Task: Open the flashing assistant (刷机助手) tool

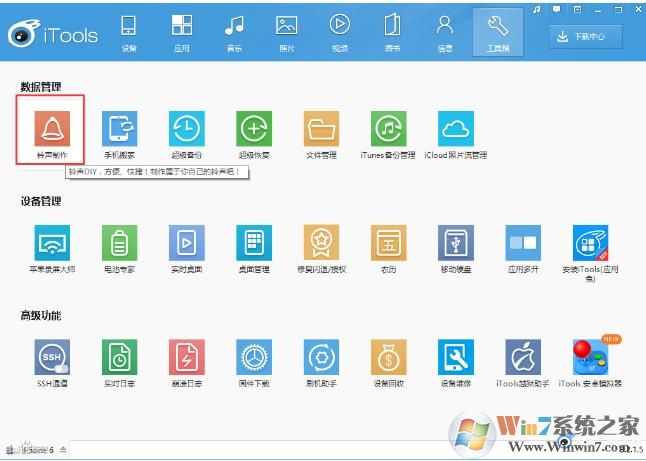Action: coord(321,357)
